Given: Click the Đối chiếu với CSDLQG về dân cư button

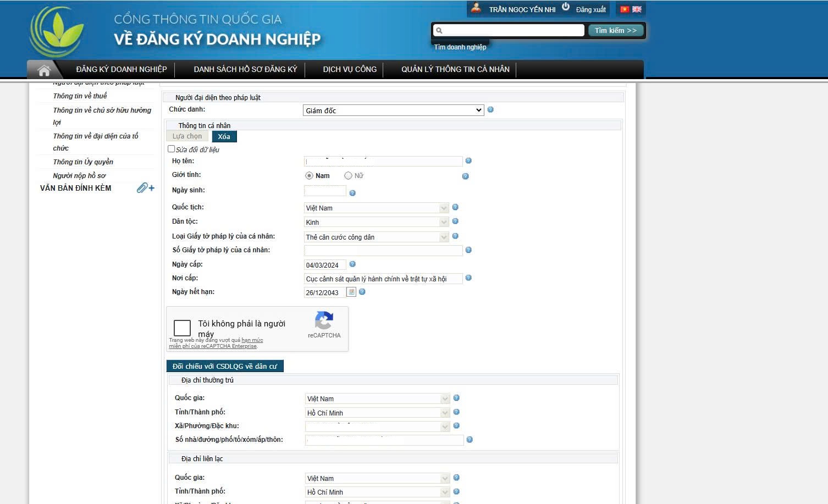Looking at the screenshot, I should [225, 366].
